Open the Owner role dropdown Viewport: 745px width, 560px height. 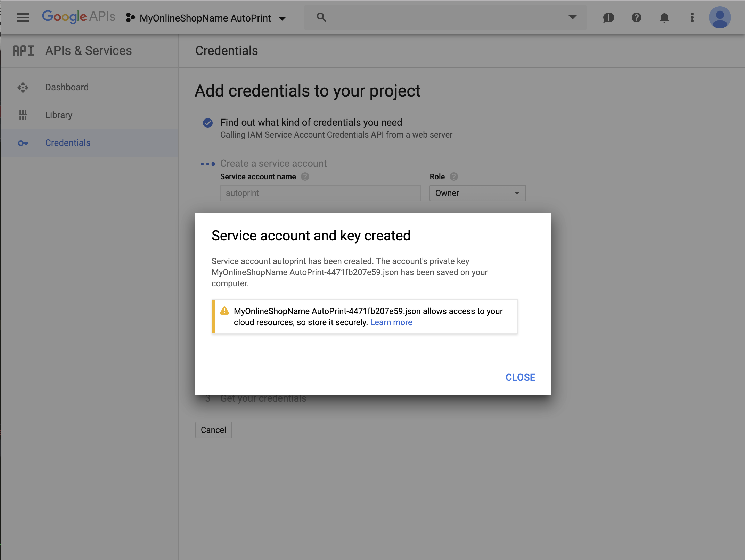[x=477, y=193]
